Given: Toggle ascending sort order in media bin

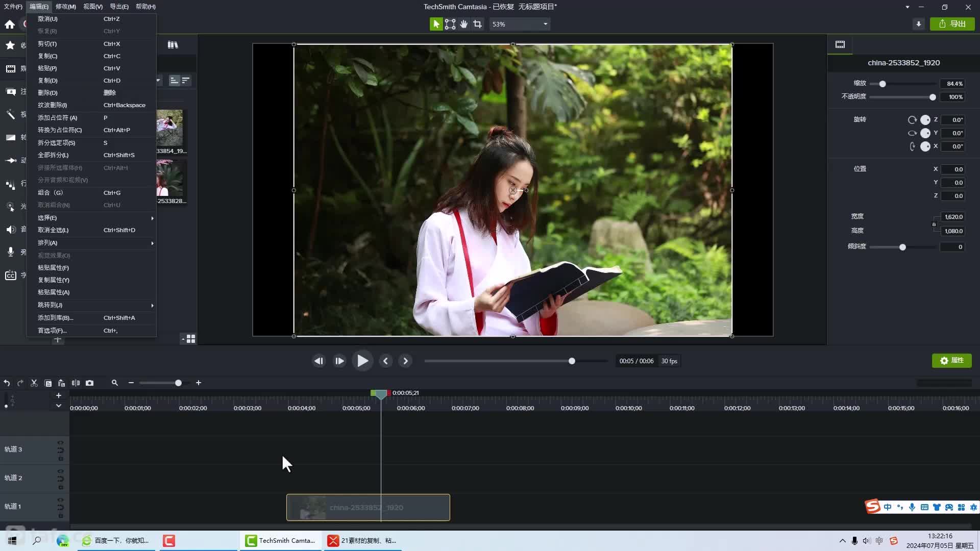Looking at the screenshot, I should click(174, 81).
